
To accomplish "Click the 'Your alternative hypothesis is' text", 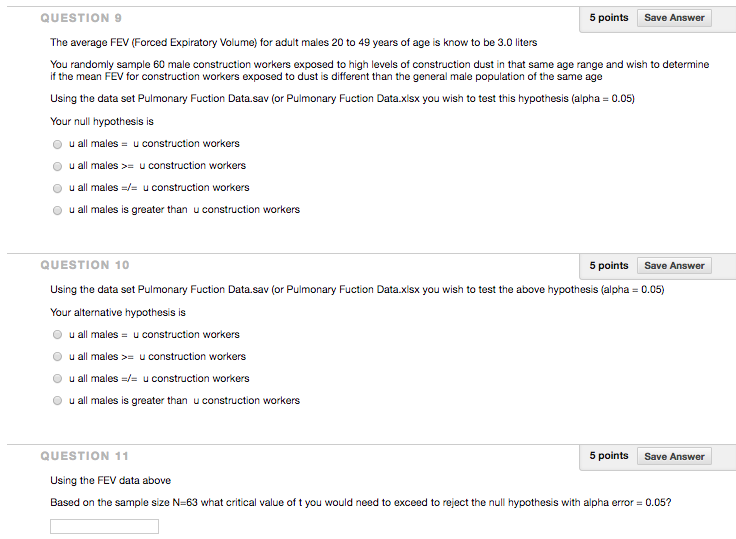I will 118,312.
